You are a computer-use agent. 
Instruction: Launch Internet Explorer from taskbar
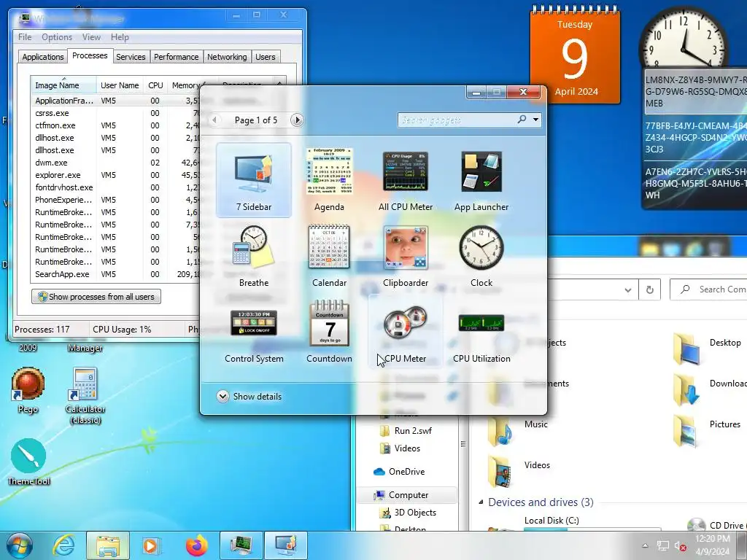coord(63,545)
